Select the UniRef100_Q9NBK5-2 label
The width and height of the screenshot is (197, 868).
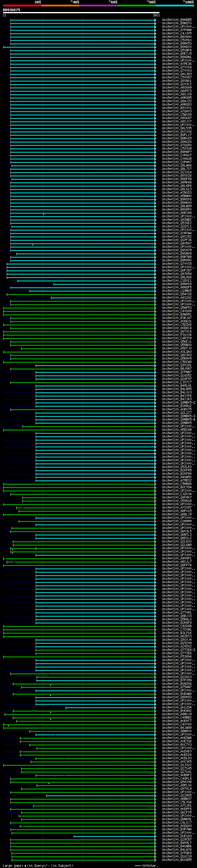pyautogui.click(x=179, y=402)
